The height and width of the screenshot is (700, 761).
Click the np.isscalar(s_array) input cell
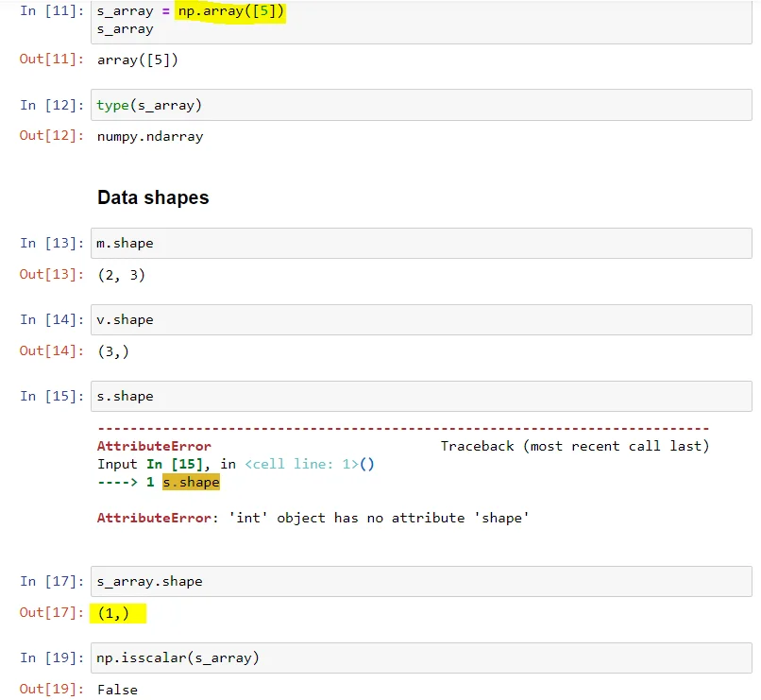tap(421, 657)
